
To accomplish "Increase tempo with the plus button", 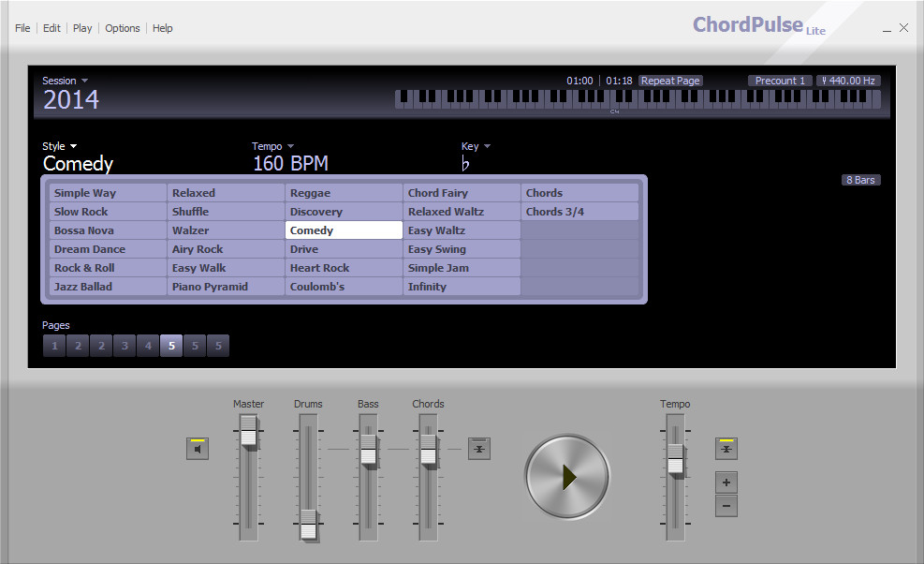I will pyautogui.click(x=726, y=482).
